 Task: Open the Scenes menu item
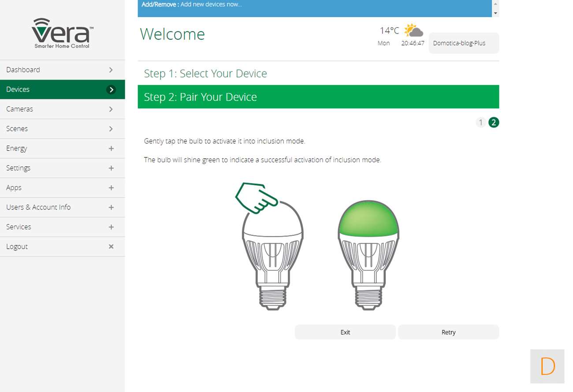(62, 129)
